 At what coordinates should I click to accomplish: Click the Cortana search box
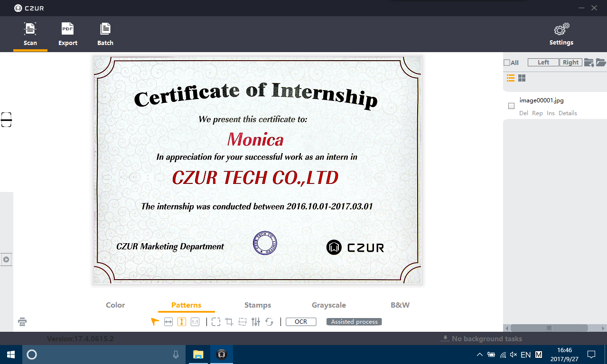click(103, 355)
